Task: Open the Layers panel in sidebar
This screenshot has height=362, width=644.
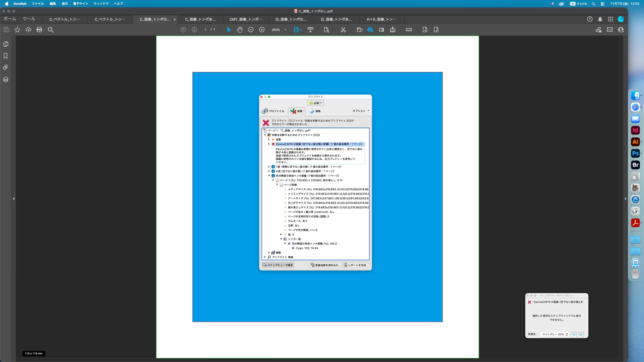Action: (6, 80)
